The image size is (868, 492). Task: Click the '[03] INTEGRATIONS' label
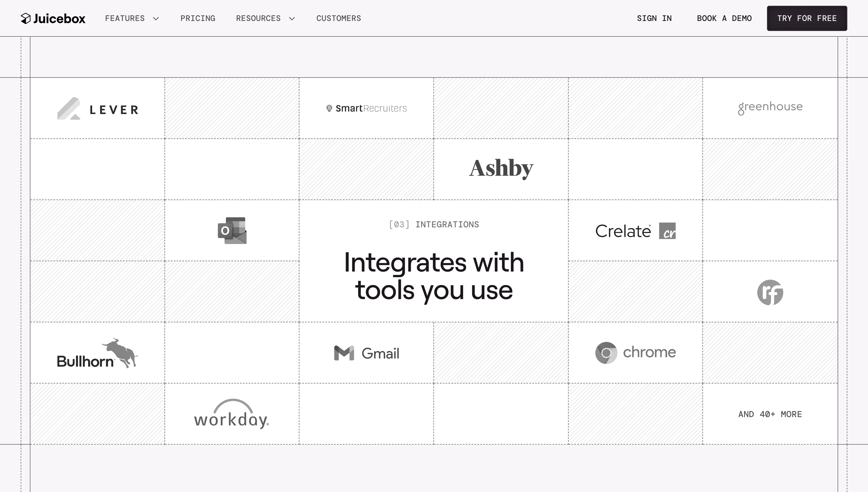click(434, 224)
